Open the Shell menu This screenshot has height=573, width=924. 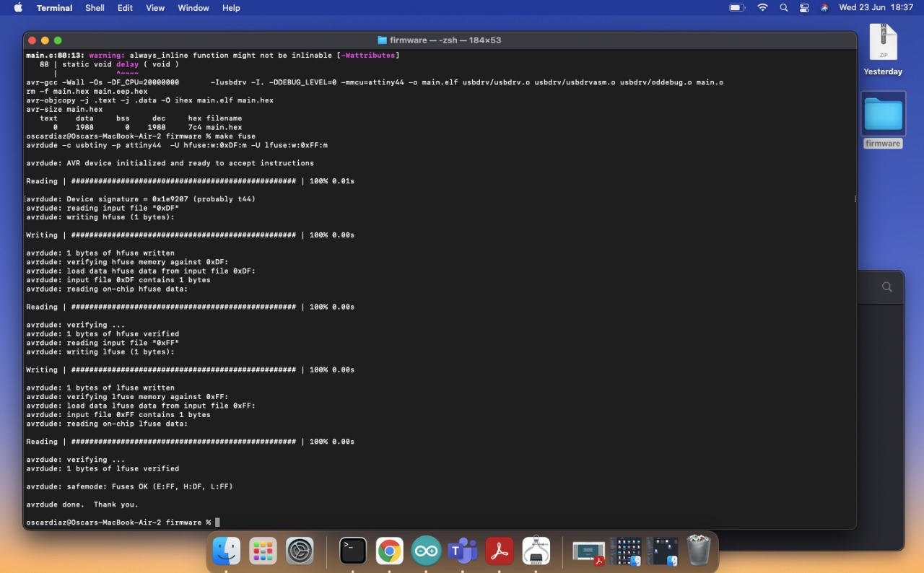(x=95, y=8)
